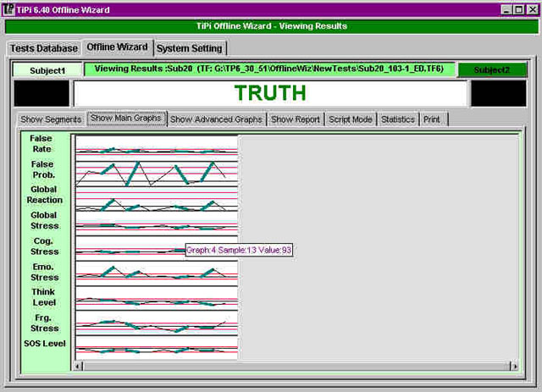Screen dimensions: 542x392
Task: Switch to the Offline Wizard tab
Action: (117, 47)
